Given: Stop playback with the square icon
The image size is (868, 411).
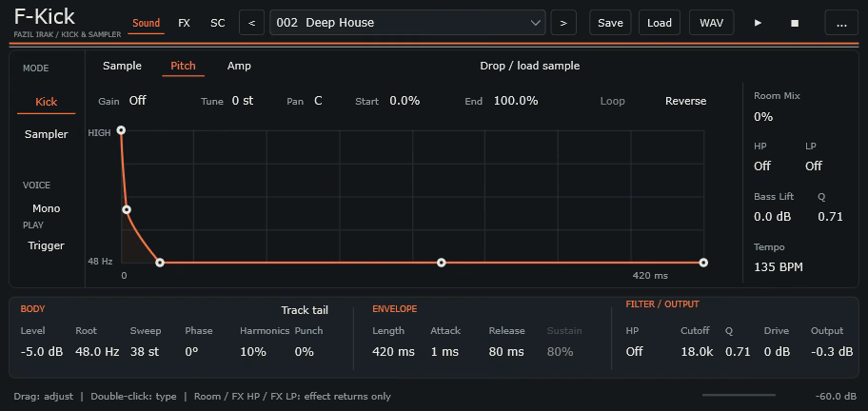Looking at the screenshot, I should click(x=795, y=23).
